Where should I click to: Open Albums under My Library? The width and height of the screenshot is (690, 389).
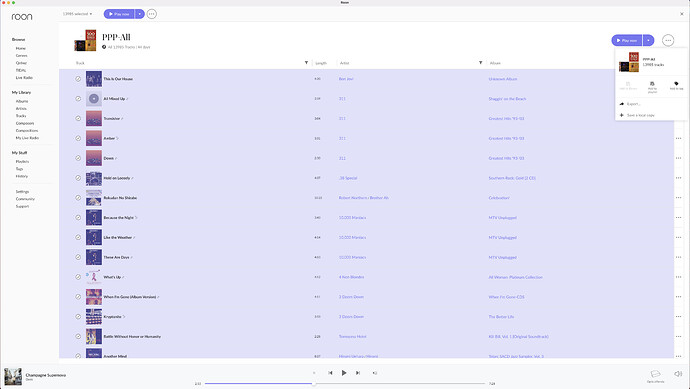pos(22,101)
